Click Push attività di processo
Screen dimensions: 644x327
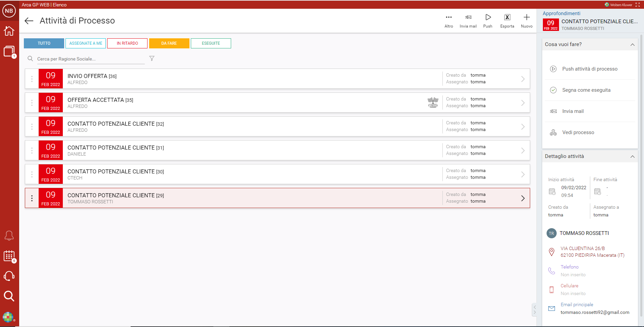point(590,69)
